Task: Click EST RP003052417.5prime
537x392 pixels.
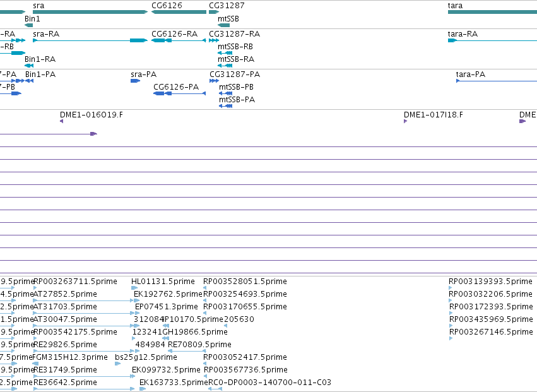Action: pos(245,357)
